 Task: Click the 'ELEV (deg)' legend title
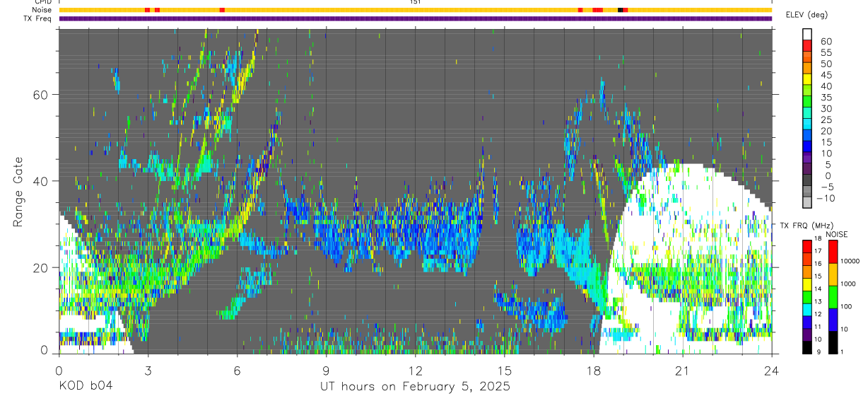[x=808, y=15]
